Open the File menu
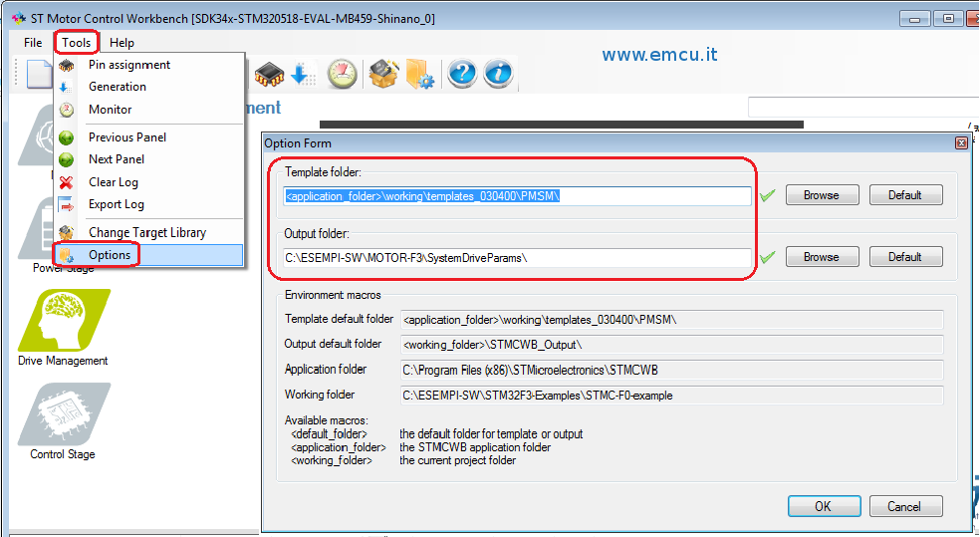 (33, 43)
